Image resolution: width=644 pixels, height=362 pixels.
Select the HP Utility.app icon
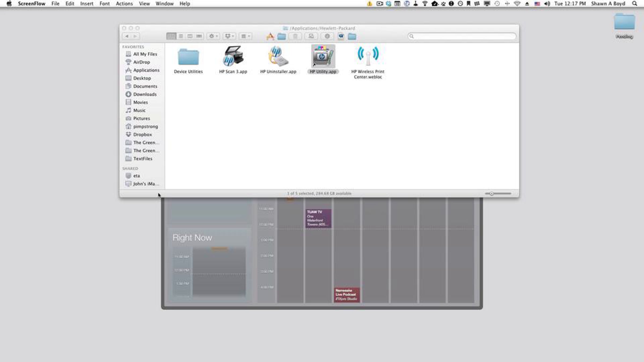coord(323,57)
